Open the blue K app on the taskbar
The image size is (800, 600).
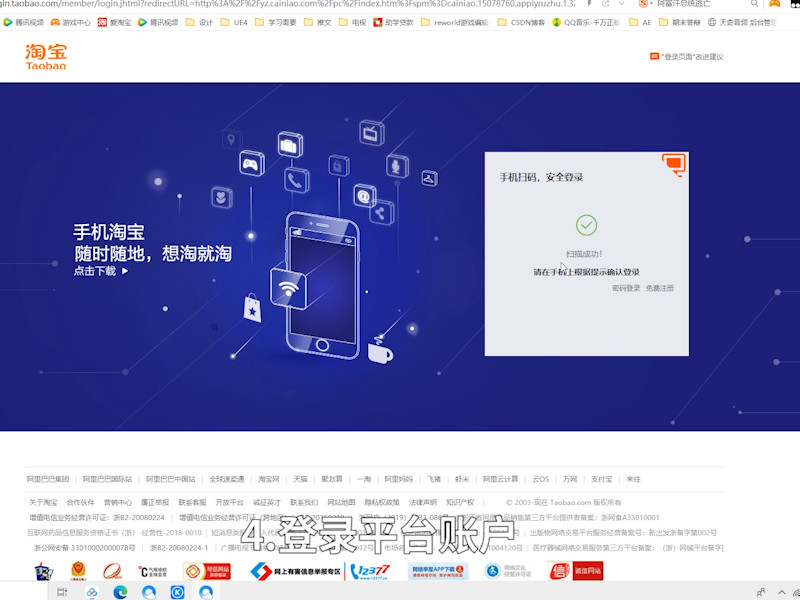[x=177, y=592]
